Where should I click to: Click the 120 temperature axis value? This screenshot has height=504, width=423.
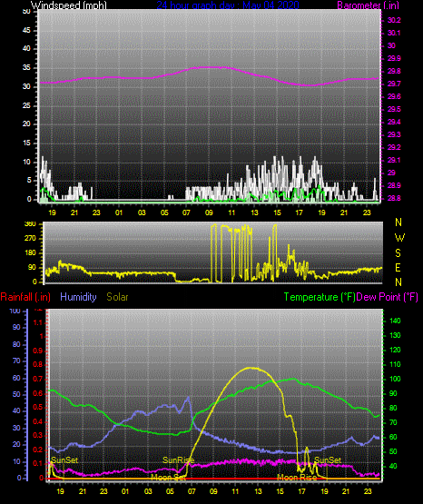click(x=395, y=350)
